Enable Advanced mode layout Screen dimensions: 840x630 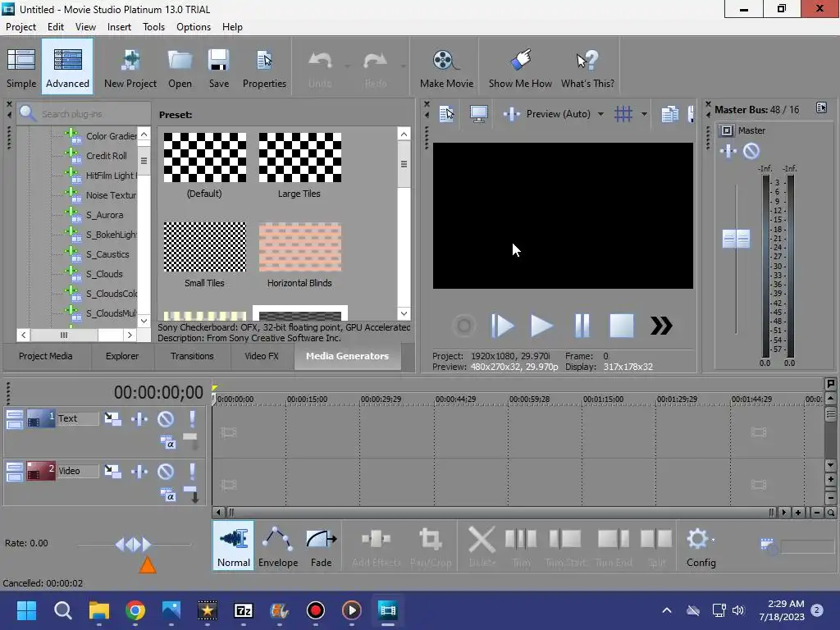67,67
